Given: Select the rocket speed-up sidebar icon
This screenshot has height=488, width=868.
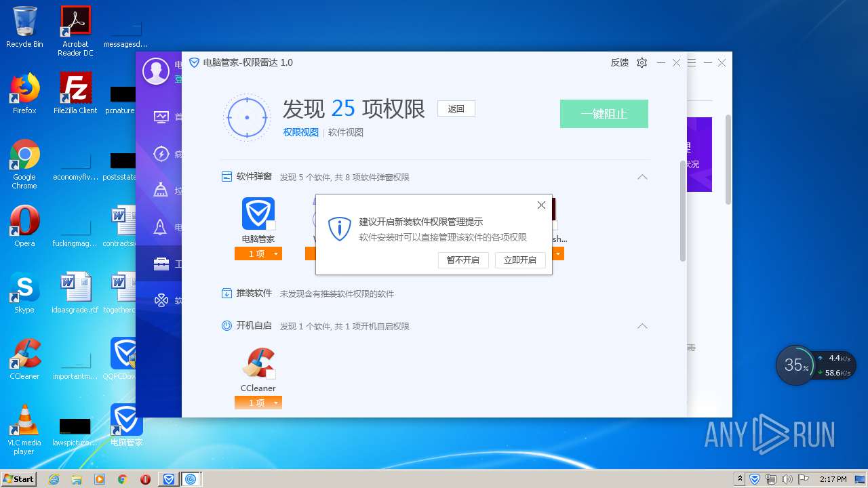Looking at the screenshot, I should pos(161,227).
